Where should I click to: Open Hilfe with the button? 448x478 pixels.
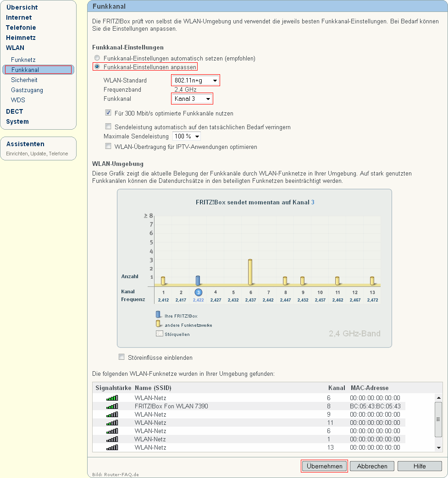point(420,466)
